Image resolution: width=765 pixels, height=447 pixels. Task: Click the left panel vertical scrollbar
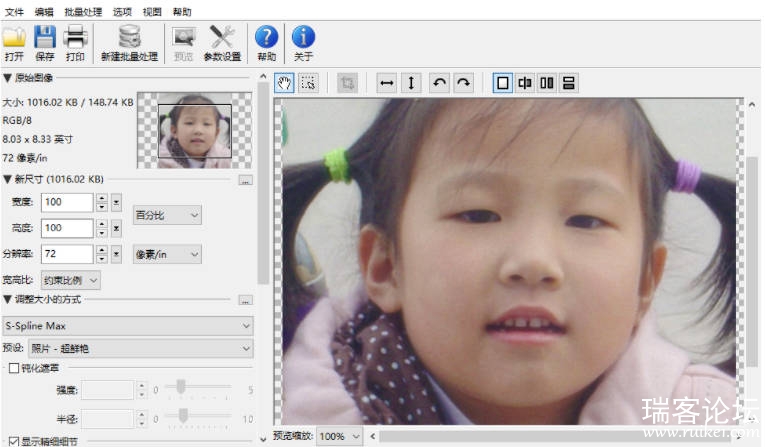pyautogui.click(x=263, y=183)
